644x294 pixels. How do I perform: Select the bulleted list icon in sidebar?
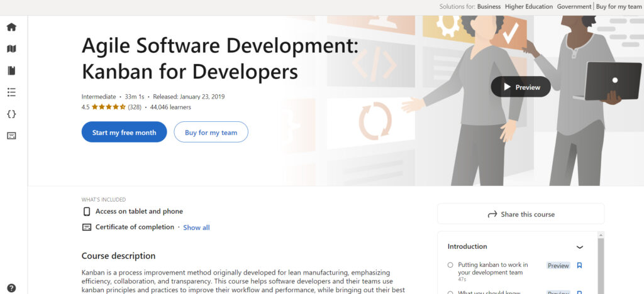[11, 92]
